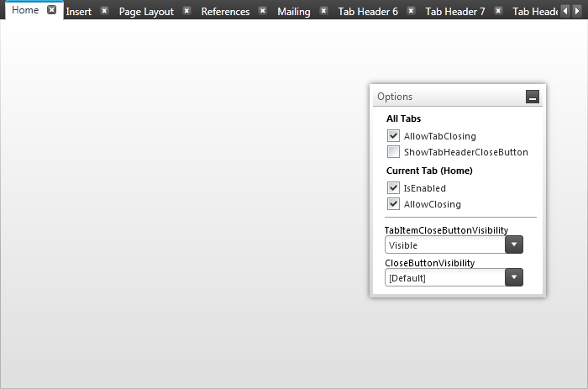
Task: Close Tab Header 6
Action: (x=411, y=11)
